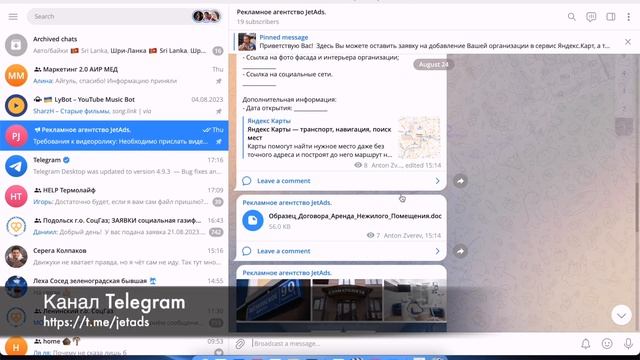Click the Archived chats avatar icon
The height and width of the screenshot is (360, 640).
(16, 45)
